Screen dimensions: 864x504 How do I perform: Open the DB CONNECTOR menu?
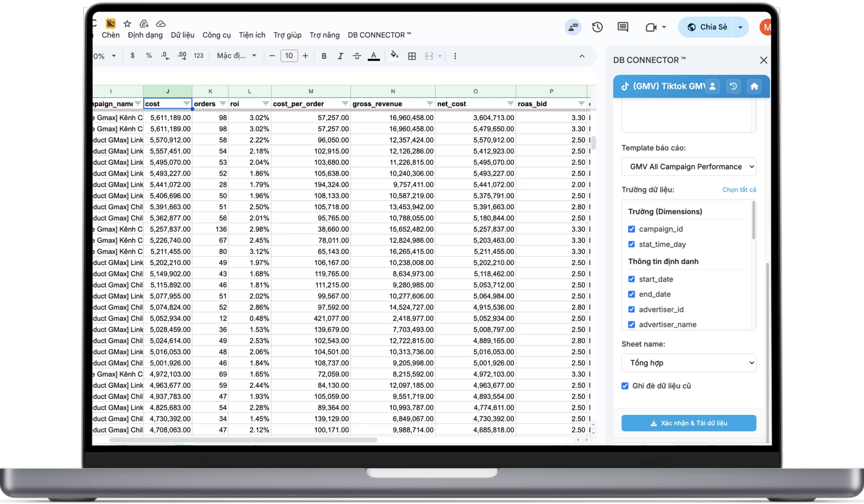(379, 35)
